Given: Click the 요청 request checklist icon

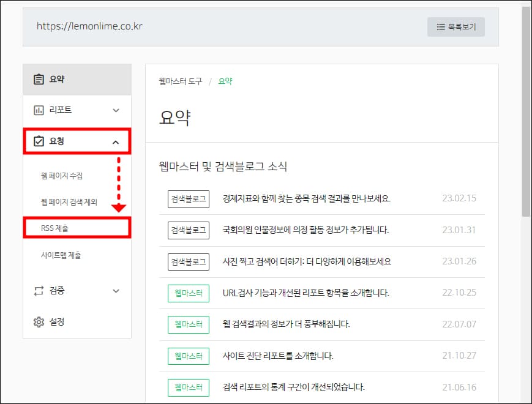Looking at the screenshot, I should tap(38, 141).
